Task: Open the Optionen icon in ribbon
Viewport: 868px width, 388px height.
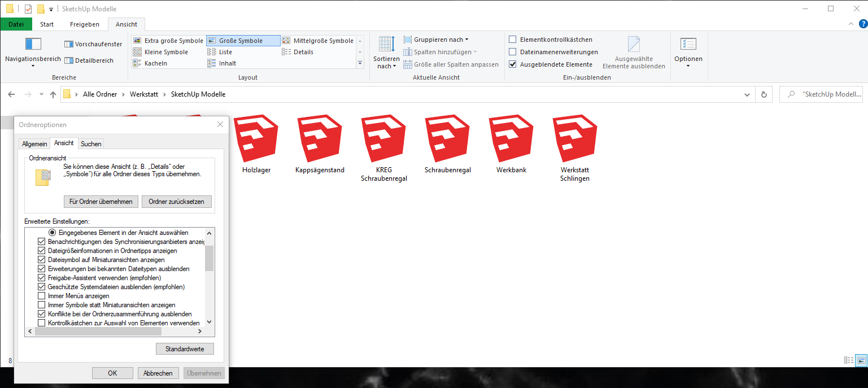Action: pos(688,44)
